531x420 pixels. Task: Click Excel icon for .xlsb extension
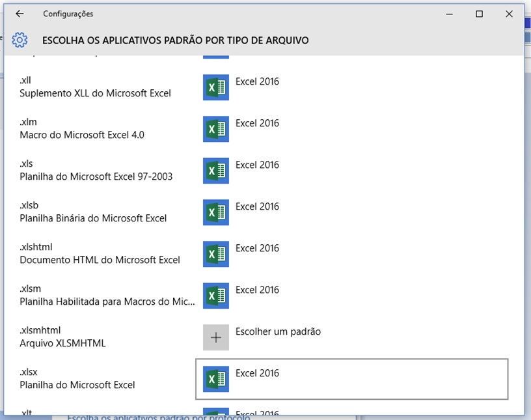coord(216,212)
